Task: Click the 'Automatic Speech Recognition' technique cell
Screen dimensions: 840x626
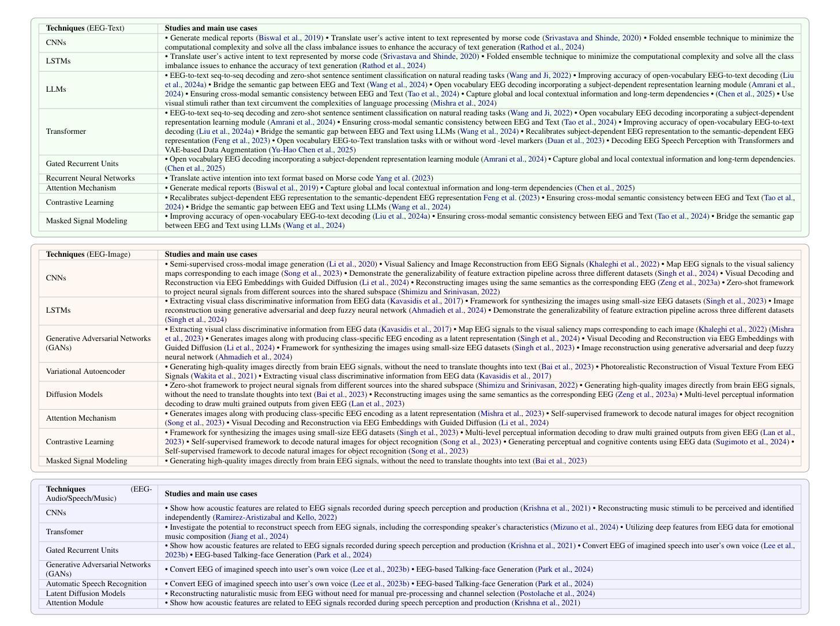Action: click(x=98, y=584)
